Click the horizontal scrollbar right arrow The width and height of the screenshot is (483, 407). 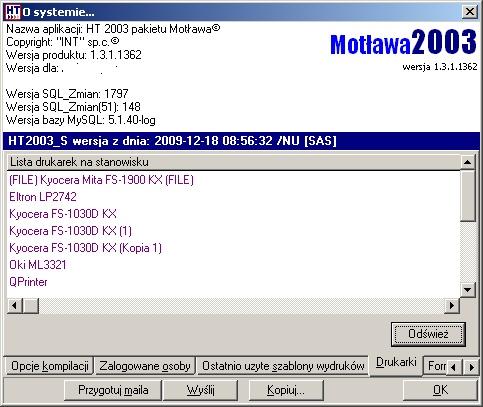tap(452, 305)
